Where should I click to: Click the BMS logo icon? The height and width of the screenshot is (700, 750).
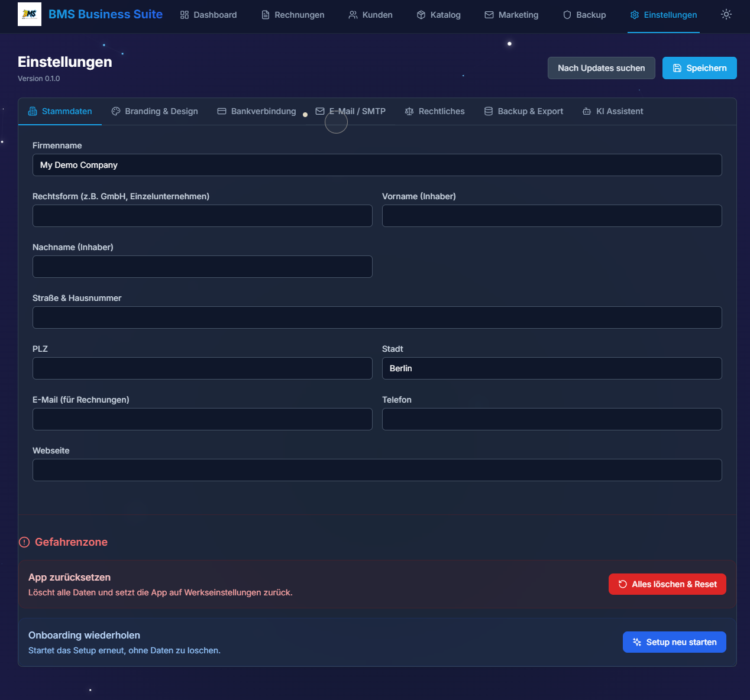(30, 14)
